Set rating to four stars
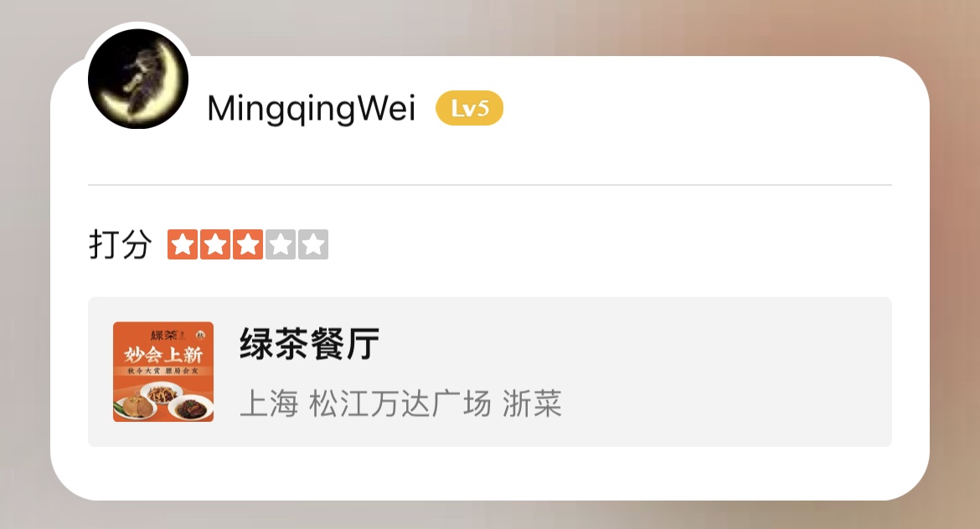980x529 pixels. coord(280,244)
